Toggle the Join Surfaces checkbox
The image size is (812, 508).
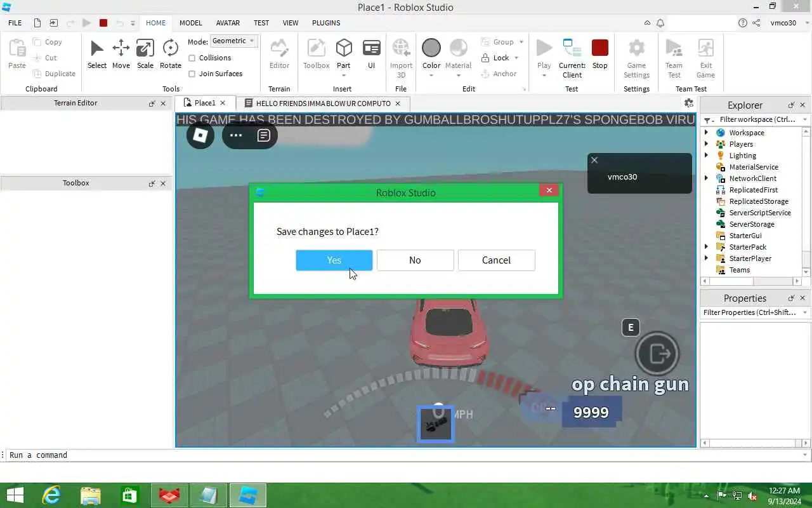pos(192,74)
